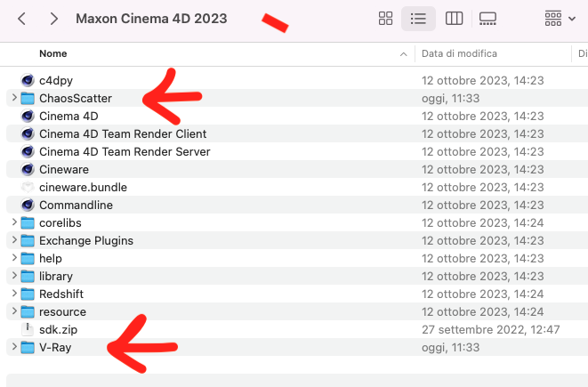Select the Cinema 4D application icon
588x387 pixels.
pyautogui.click(x=28, y=116)
